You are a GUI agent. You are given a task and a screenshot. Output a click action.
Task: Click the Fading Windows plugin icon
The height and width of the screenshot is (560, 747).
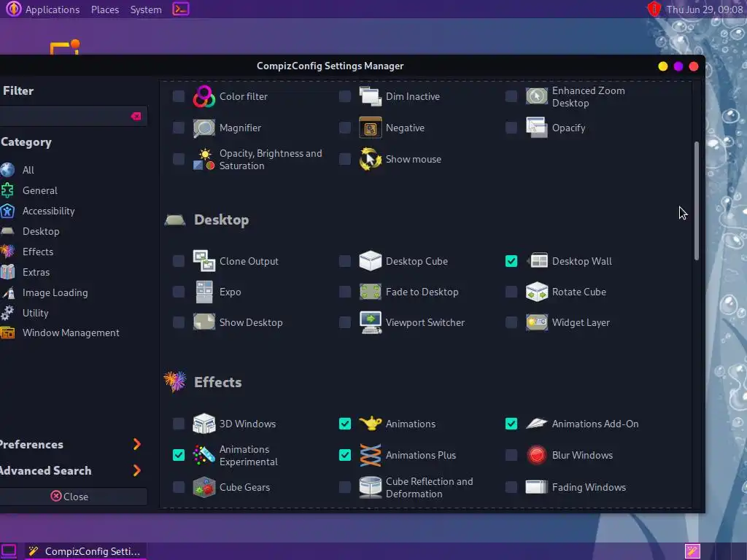536,487
